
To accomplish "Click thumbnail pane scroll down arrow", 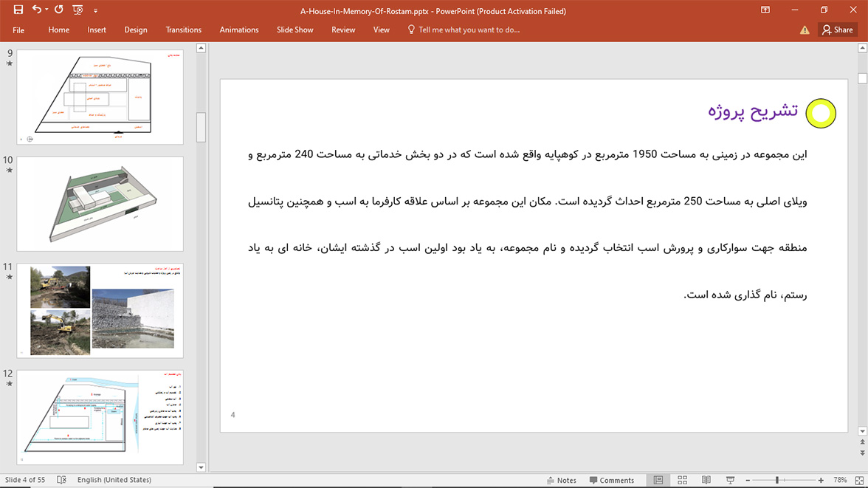I will [x=201, y=467].
